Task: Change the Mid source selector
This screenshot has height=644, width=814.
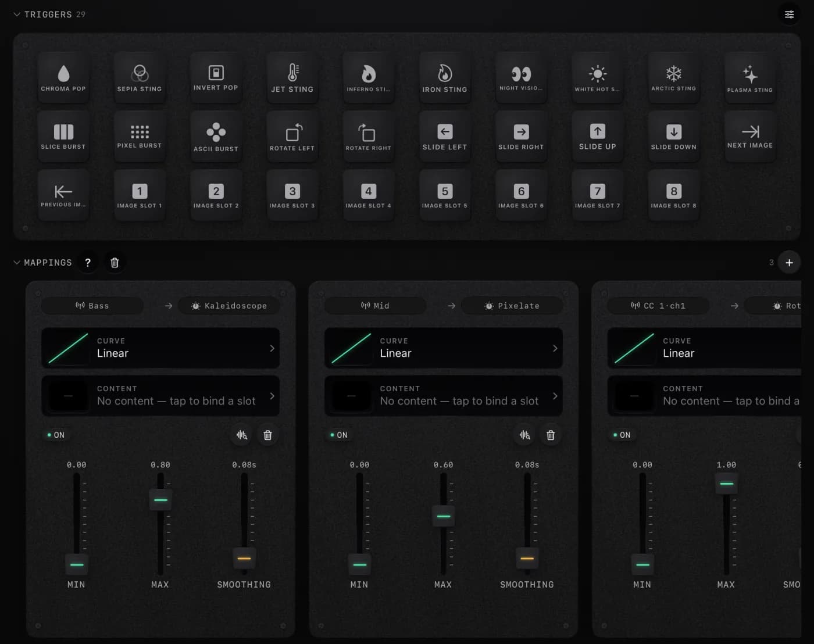Action: point(376,306)
